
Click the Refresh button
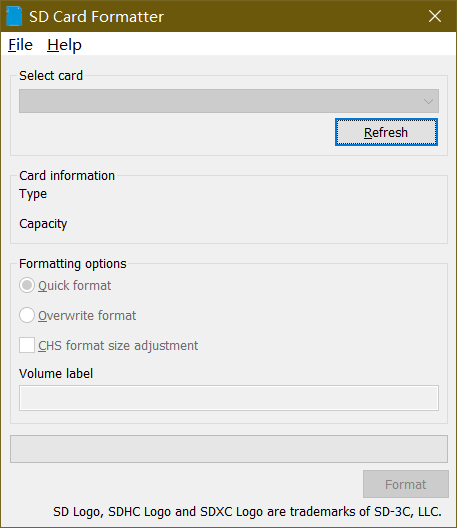pos(386,132)
